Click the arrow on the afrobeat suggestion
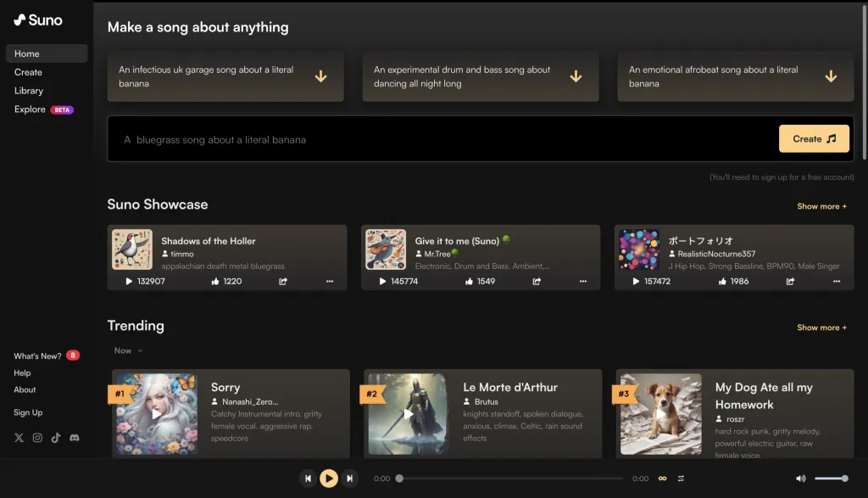This screenshot has height=498, width=868. 831,76
